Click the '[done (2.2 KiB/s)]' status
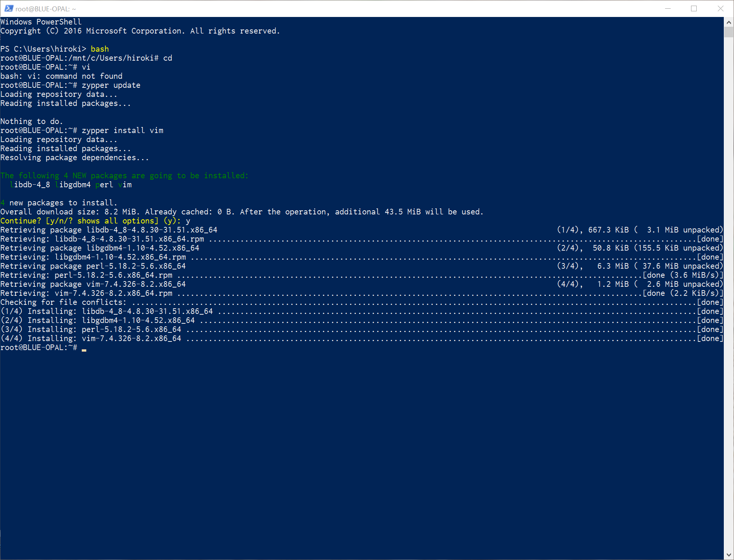The image size is (734, 560). [x=683, y=293]
